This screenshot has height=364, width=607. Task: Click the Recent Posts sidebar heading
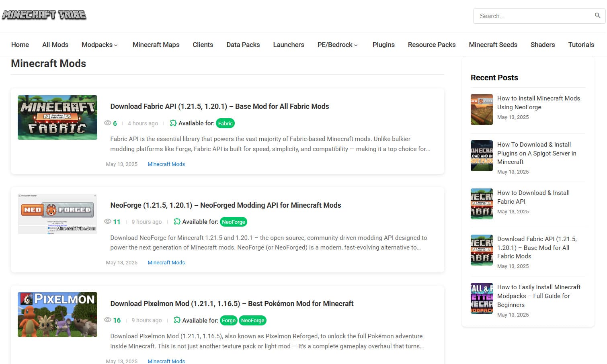click(494, 78)
